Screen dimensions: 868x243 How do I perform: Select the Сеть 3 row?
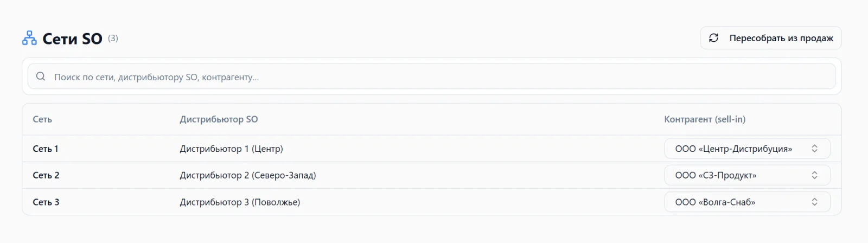pyautogui.click(x=431, y=202)
